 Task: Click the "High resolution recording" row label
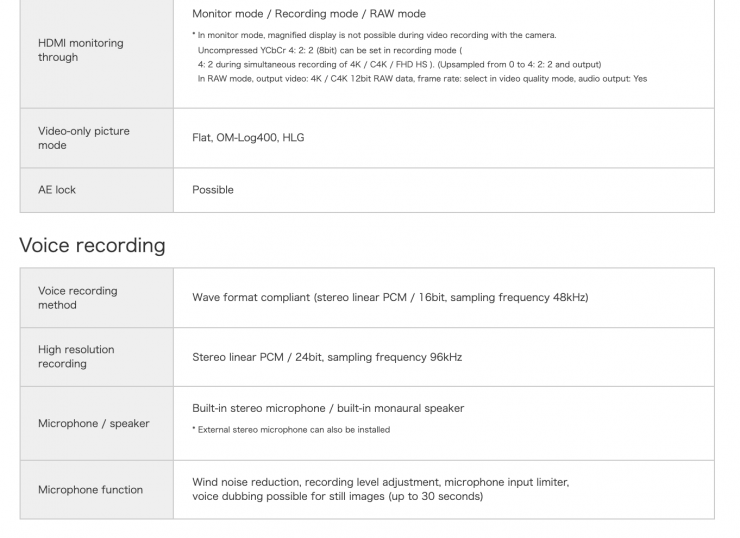76,357
